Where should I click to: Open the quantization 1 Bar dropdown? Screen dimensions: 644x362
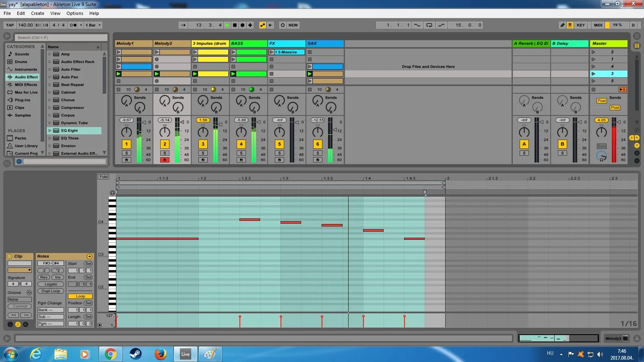click(x=93, y=25)
